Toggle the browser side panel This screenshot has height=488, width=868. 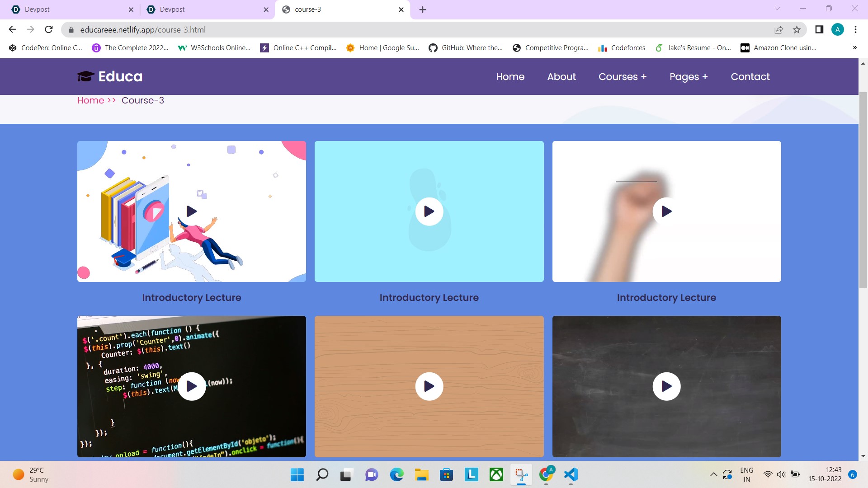point(819,30)
